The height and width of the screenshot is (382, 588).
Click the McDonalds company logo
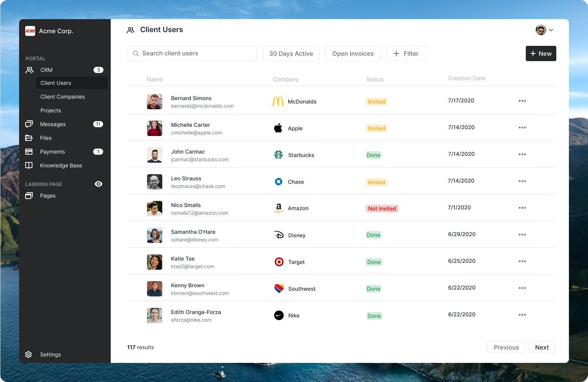[x=278, y=102]
